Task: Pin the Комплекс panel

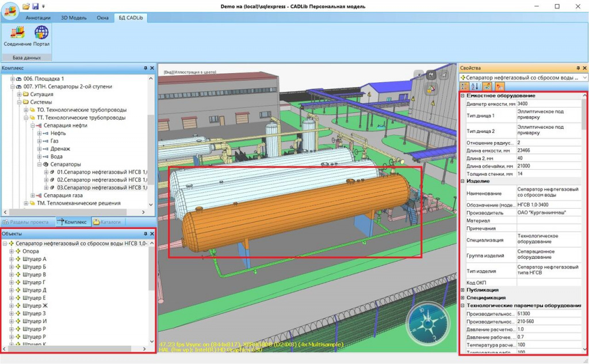Action: coord(146,68)
